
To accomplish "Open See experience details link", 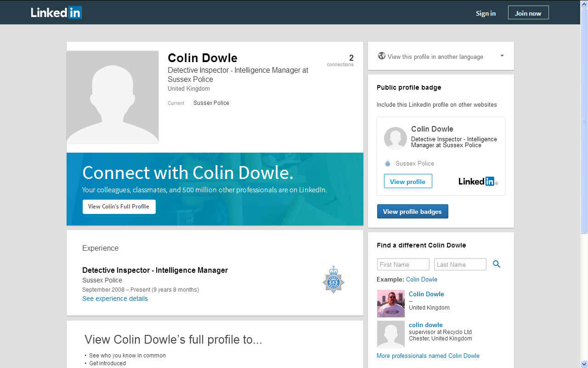I will pyautogui.click(x=115, y=299).
